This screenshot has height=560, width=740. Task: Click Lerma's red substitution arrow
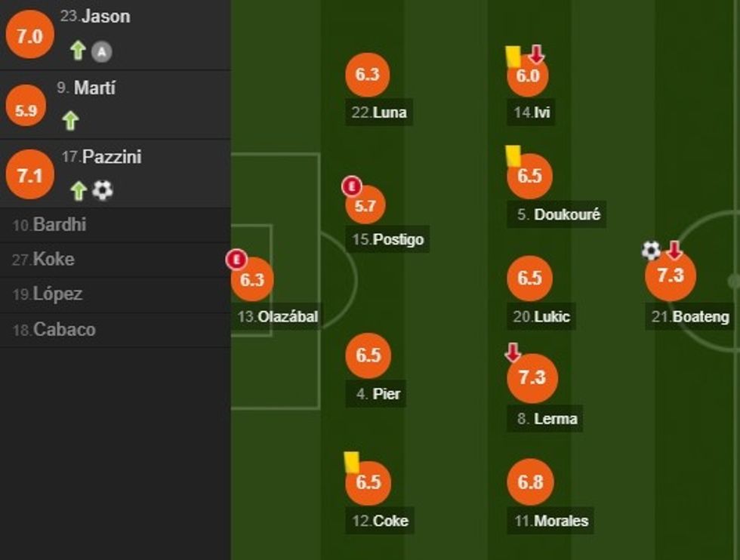click(513, 352)
